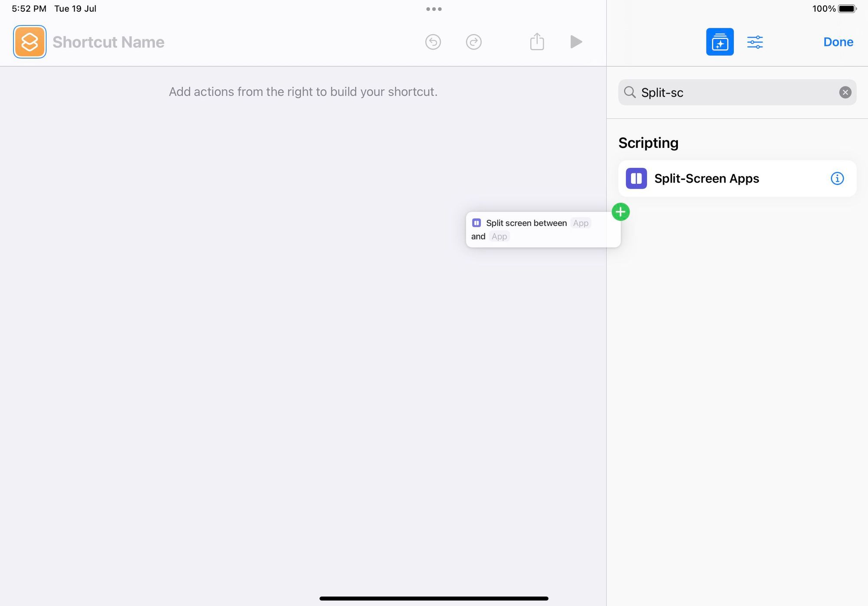
Task: Click the Stack shortcut app logo icon
Action: [x=29, y=41]
